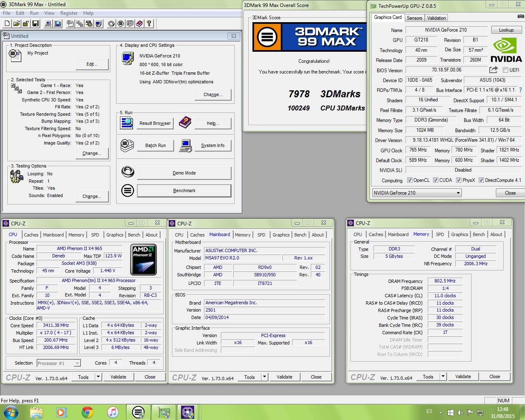Click the Result Browser magnifier icon in toolbar

pyautogui.click(x=57, y=24)
